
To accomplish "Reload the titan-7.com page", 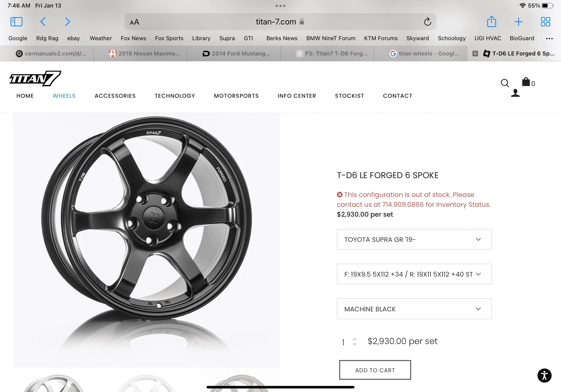I will point(427,22).
